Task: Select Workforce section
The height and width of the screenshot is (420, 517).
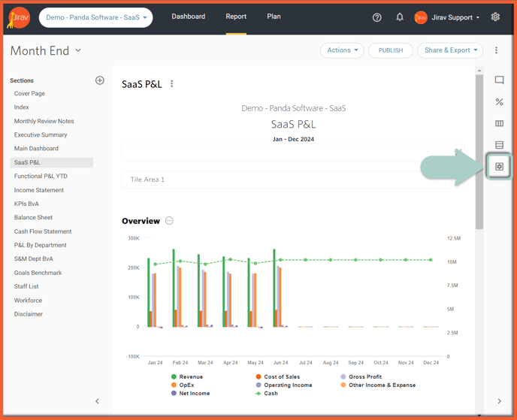Action: pos(28,301)
